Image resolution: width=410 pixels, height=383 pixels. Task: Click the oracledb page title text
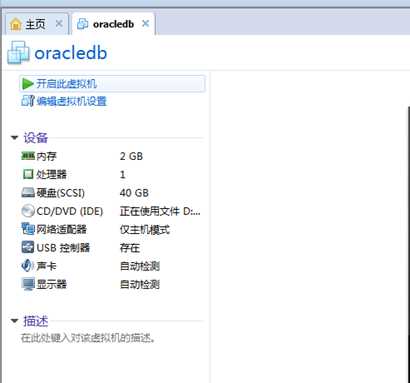click(71, 53)
